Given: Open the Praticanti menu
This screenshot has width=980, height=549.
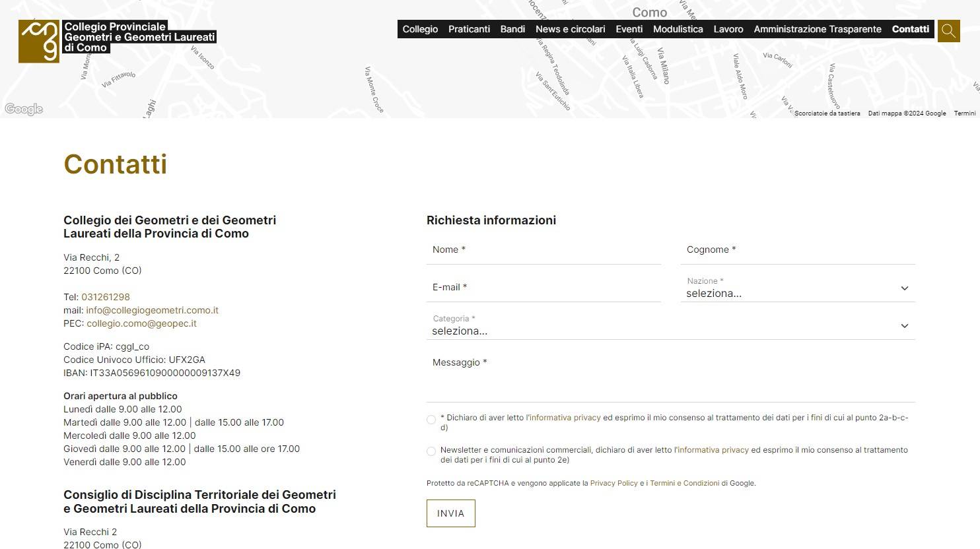Looking at the screenshot, I should [469, 29].
